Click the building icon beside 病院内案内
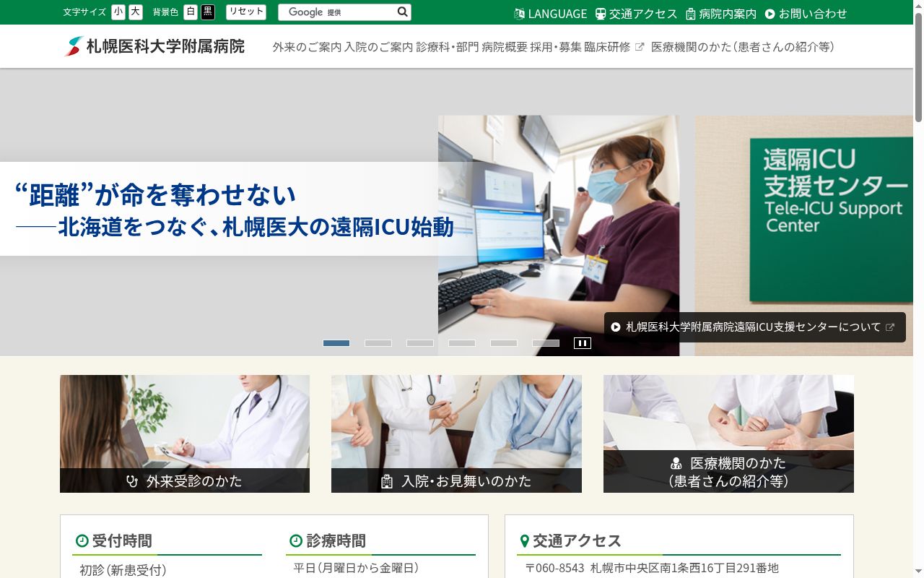 click(691, 14)
